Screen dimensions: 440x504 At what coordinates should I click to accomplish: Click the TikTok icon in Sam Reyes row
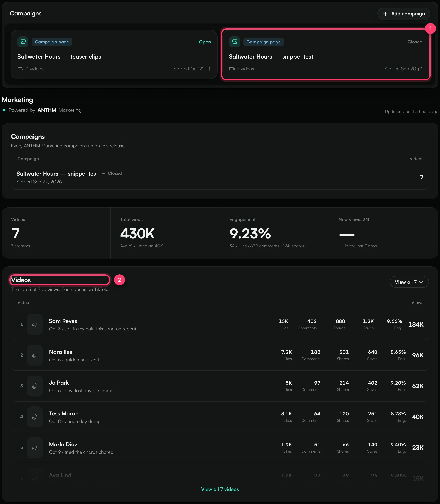35,324
